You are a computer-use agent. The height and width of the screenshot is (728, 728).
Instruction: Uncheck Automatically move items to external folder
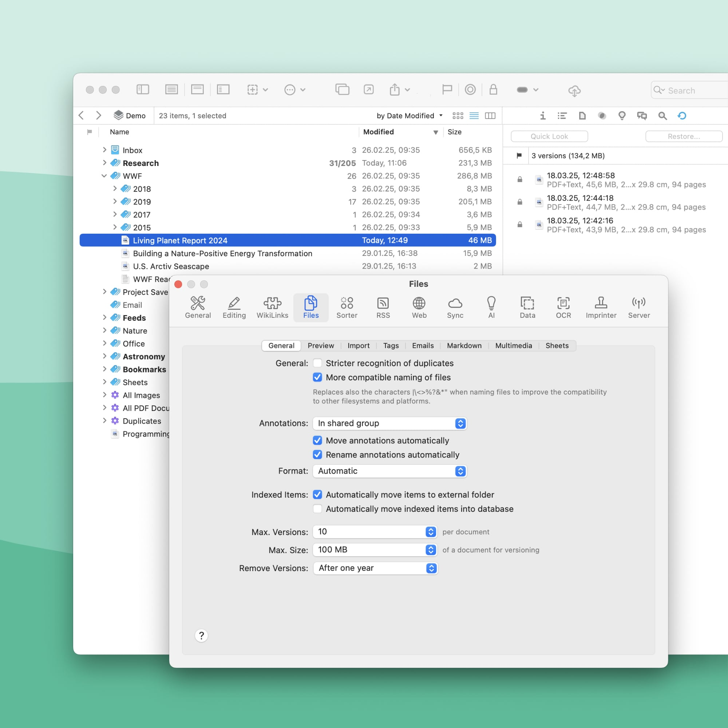click(x=317, y=494)
